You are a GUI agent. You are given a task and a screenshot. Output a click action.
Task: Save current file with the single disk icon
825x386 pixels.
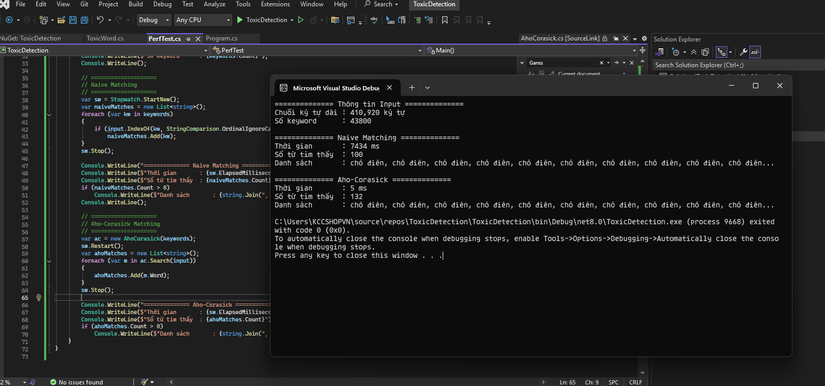pyautogui.click(x=73, y=20)
